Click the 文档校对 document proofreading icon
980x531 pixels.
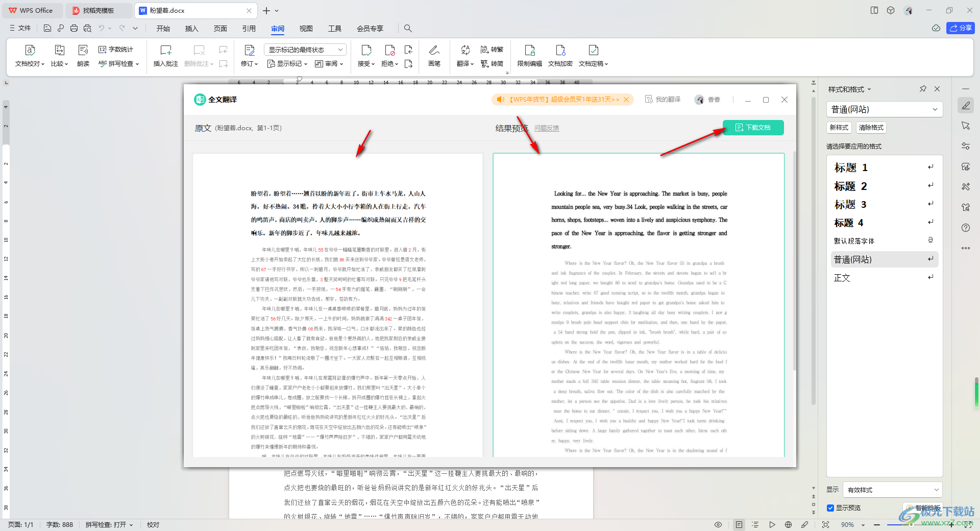pyautogui.click(x=30, y=50)
